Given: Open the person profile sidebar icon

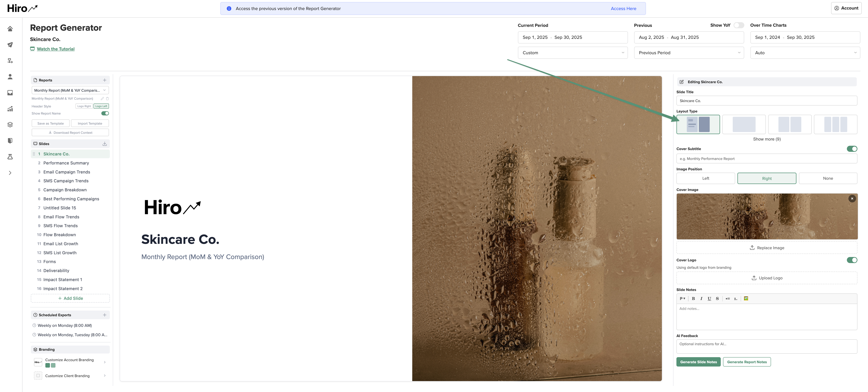Looking at the screenshot, I should pos(10,77).
